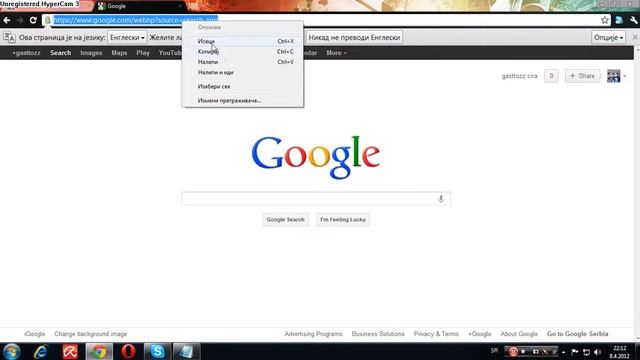640x360 pixels.
Task: Open the Windows Start menu orb
Action: pos(11,351)
